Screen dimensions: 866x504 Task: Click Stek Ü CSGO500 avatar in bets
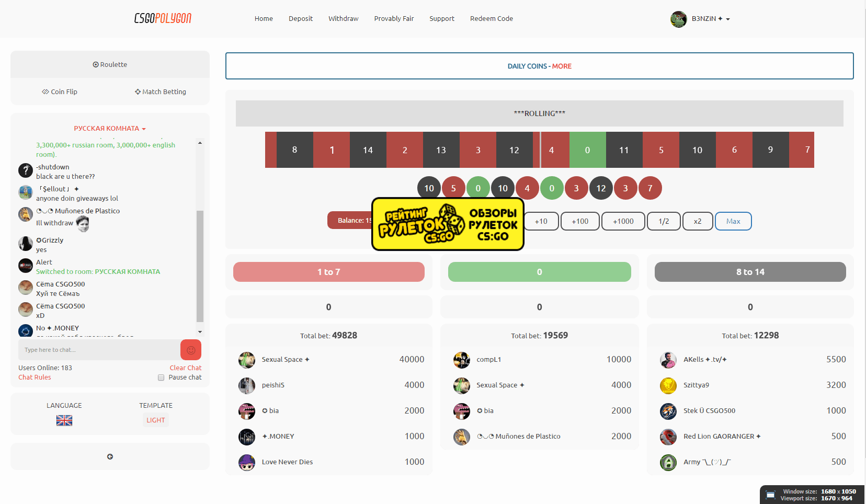pos(668,411)
